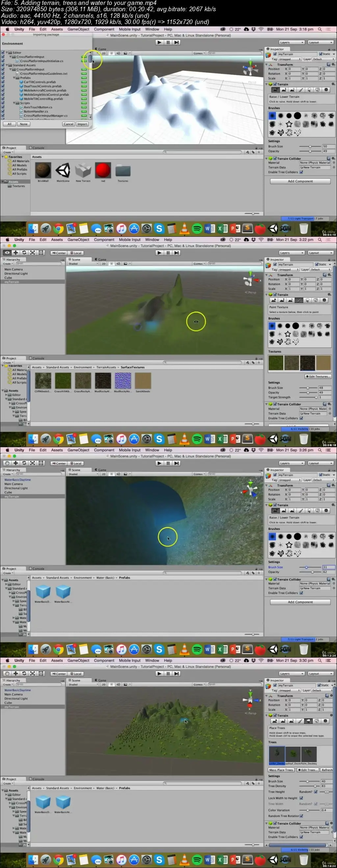Image resolution: width=337 pixels, height=868 pixels.
Task: Click scene orientation gizmo in 3:26 pm frame
Action: coord(250,489)
